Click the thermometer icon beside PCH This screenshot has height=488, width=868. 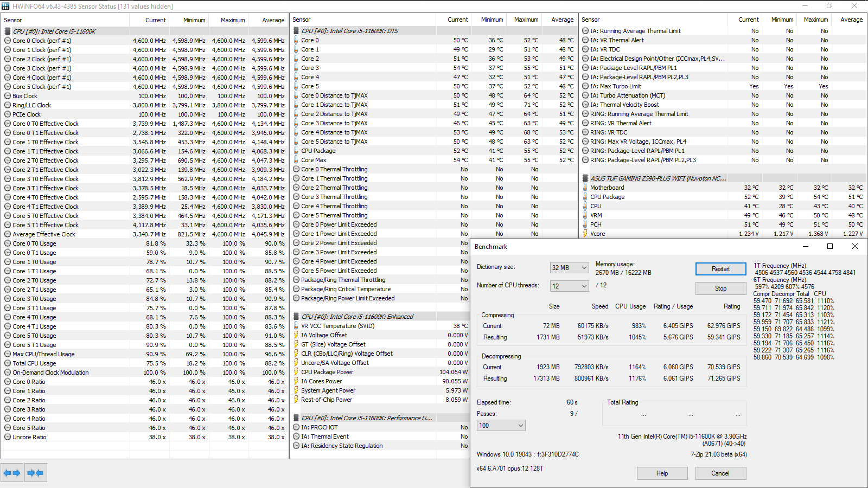coord(585,224)
